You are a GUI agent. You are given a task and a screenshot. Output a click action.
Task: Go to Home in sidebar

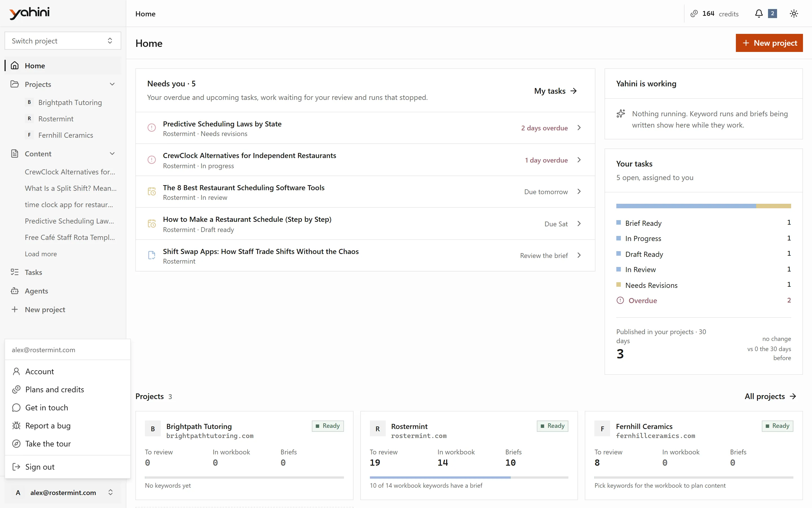pos(63,65)
